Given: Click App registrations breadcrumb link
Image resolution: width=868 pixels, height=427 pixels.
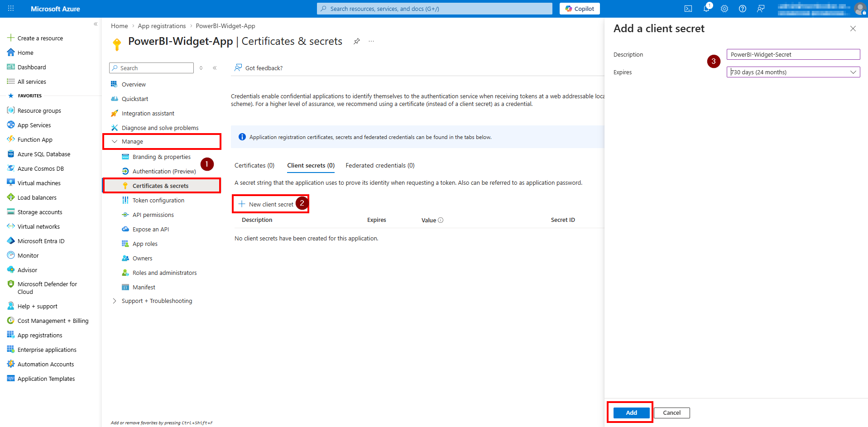Looking at the screenshot, I should click(x=162, y=26).
